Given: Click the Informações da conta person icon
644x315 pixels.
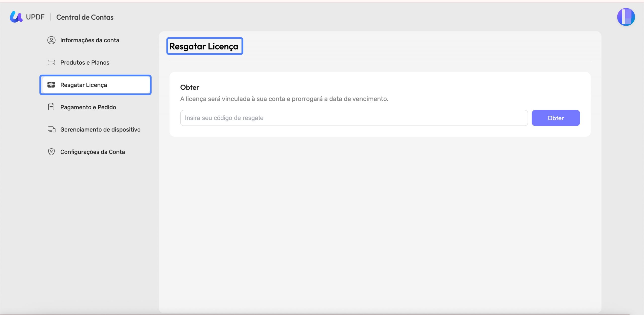Looking at the screenshot, I should pyautogui.click(x=51, y=40).
